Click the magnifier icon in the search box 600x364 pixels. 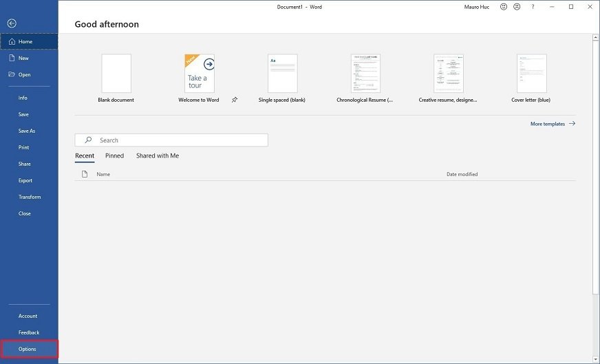click(88, 140)
